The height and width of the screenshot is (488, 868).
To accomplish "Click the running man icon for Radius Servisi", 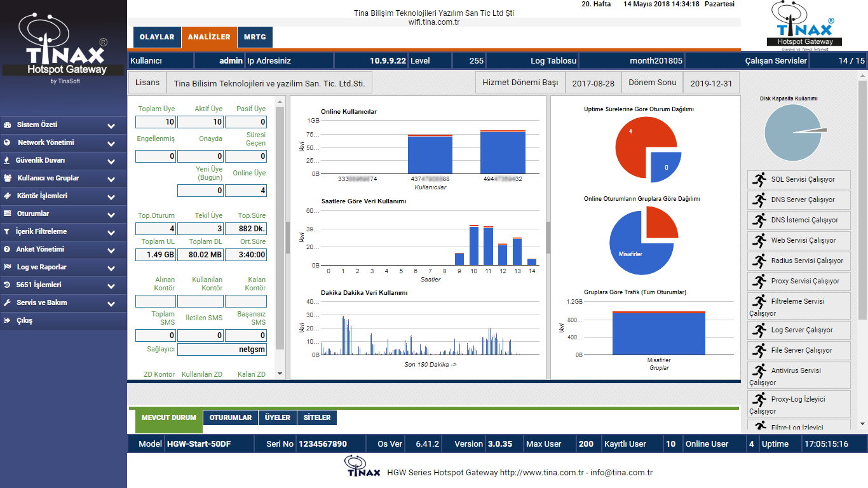I will tap(759, 261).
